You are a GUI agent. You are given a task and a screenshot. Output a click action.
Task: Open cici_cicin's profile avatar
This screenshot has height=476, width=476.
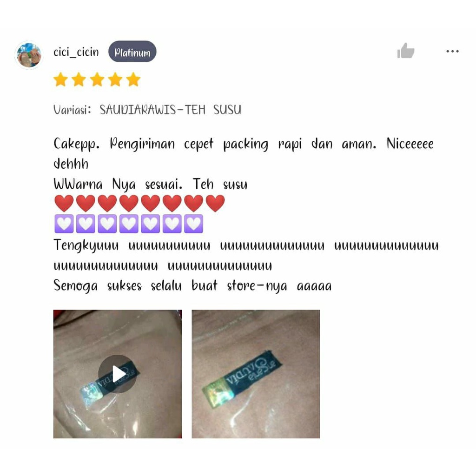tap(29, 55)
